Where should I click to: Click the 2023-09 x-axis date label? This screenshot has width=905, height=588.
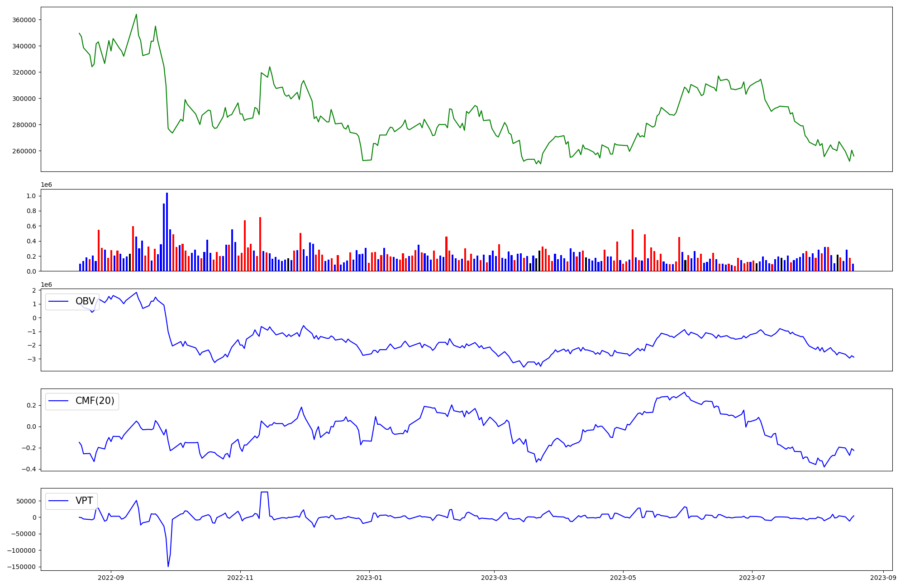point(883,578)
